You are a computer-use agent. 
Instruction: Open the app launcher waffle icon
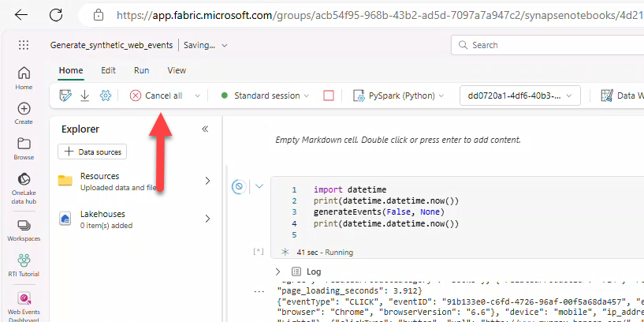point(24,45)
